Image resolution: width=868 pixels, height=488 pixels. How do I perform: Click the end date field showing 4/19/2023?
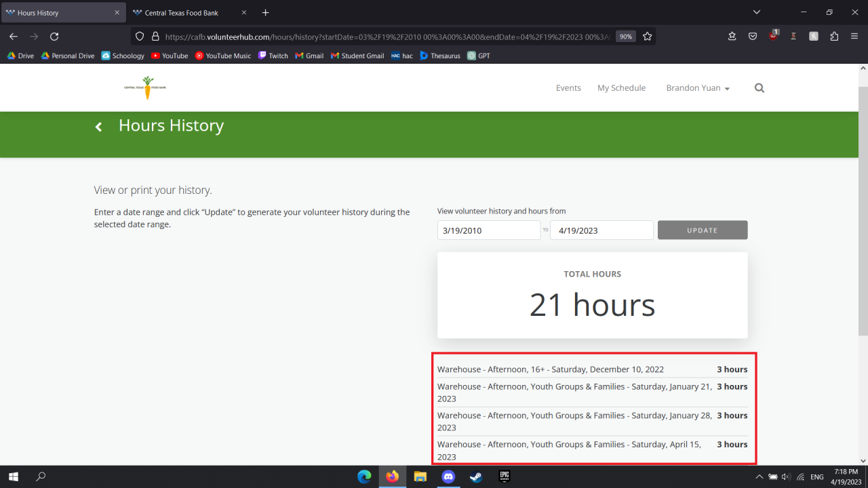[x=601, y=230]
